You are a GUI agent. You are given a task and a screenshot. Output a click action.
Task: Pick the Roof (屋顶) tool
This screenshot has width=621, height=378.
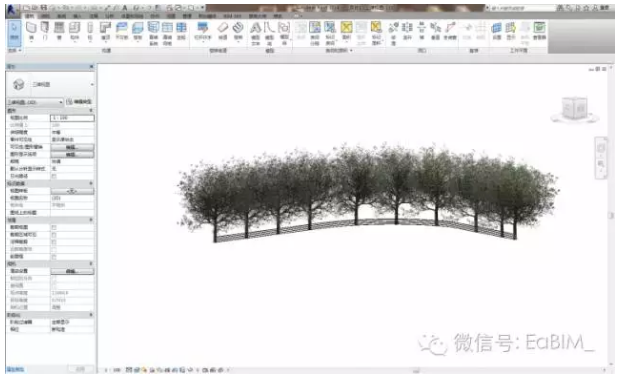(105, 32)
